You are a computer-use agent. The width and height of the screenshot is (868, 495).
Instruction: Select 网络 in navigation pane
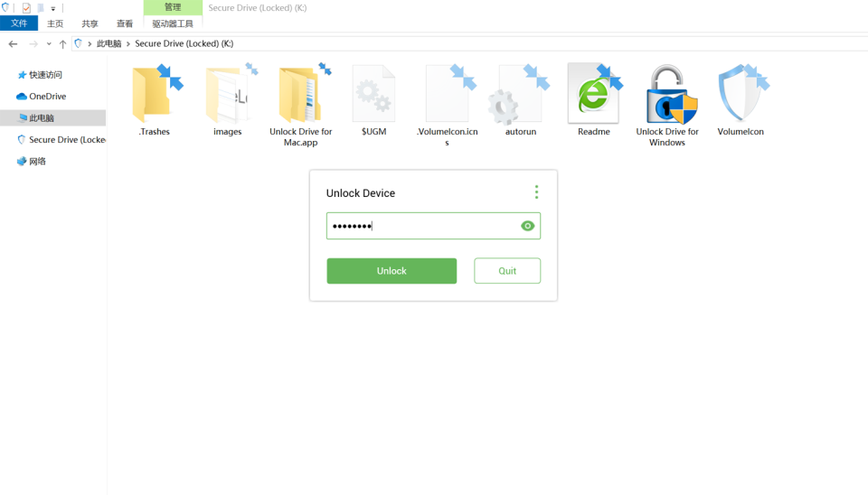point(32,161)
